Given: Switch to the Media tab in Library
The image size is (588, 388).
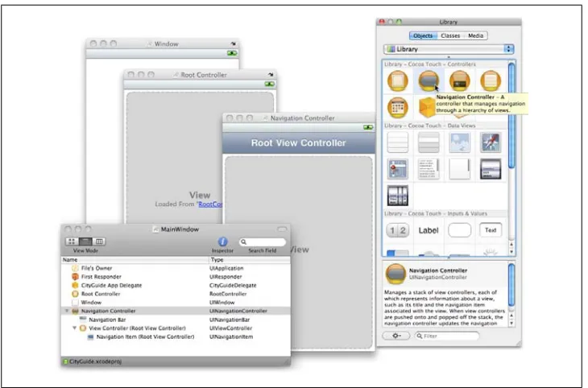Looking at the screenshot, I should pos(475,35).
